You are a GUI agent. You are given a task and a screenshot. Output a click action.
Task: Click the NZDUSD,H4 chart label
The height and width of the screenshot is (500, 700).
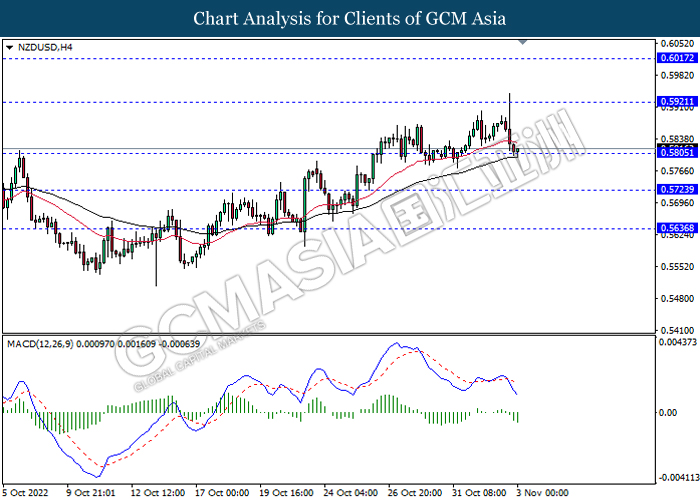click(x=45, y=47)
